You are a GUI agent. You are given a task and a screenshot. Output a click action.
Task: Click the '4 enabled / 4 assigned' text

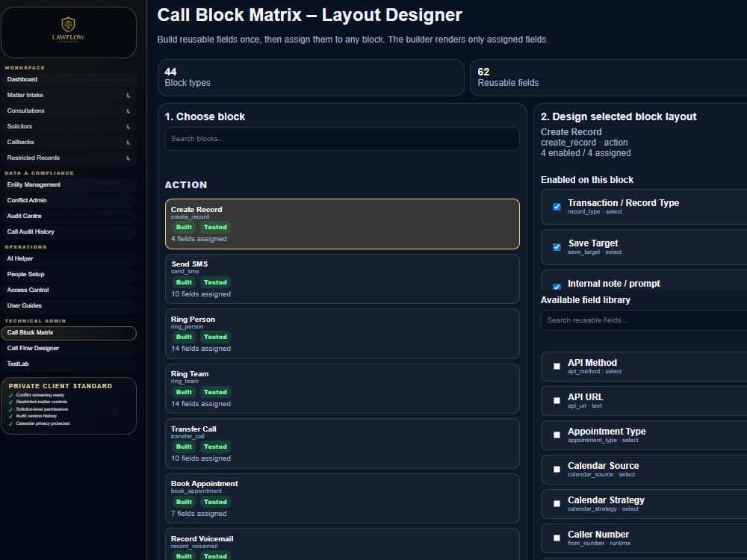tap(586, 153)
